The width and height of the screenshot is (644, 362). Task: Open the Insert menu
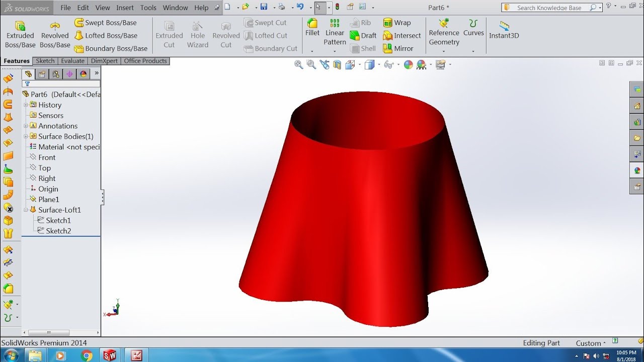[125, 8]
